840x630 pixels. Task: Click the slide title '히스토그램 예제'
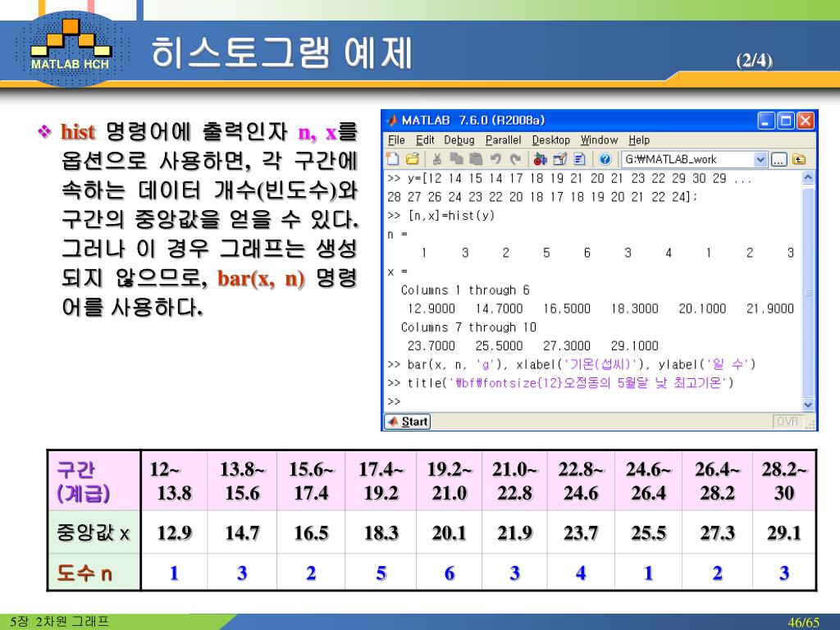(282, 52)
